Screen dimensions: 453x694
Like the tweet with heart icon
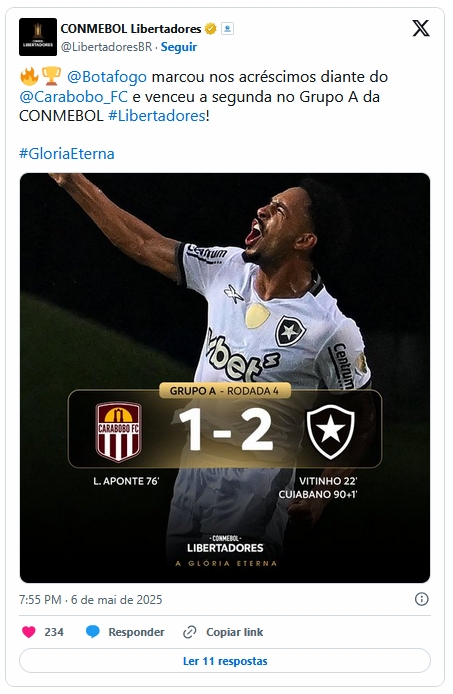29,632
